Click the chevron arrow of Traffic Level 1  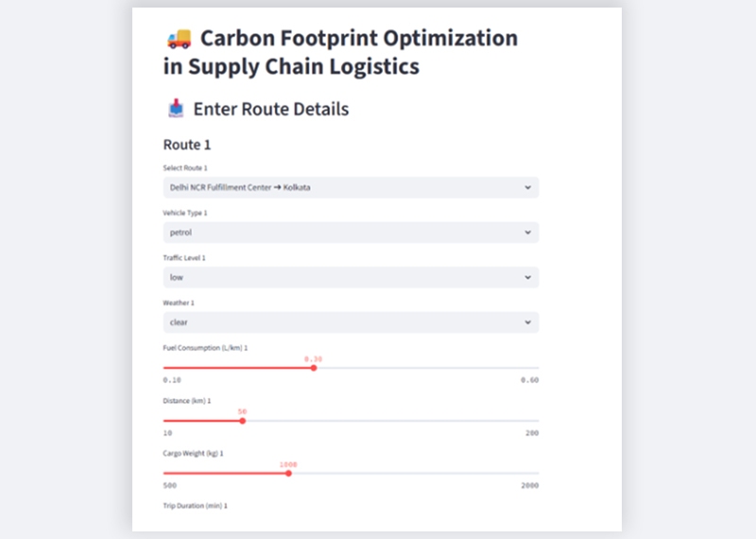[527, 277]
